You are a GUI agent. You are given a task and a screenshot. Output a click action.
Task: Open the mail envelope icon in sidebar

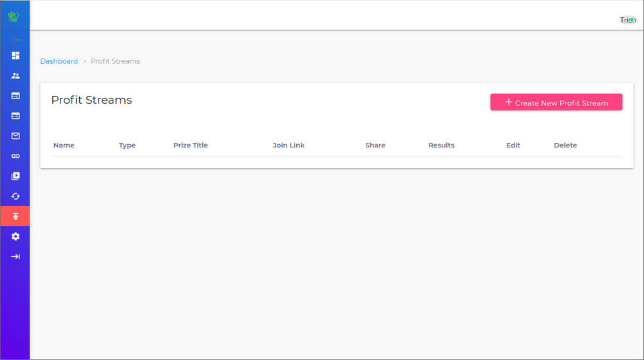[15, 136]
